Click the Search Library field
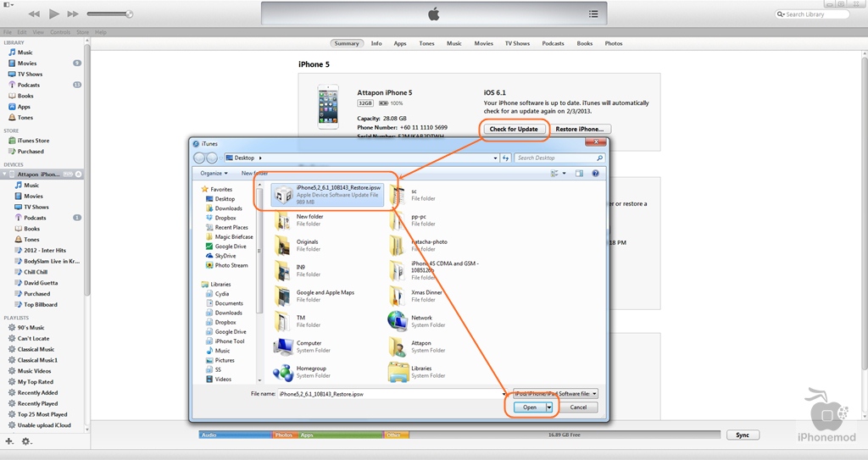868x460 pixels. [x=812, y=14]
